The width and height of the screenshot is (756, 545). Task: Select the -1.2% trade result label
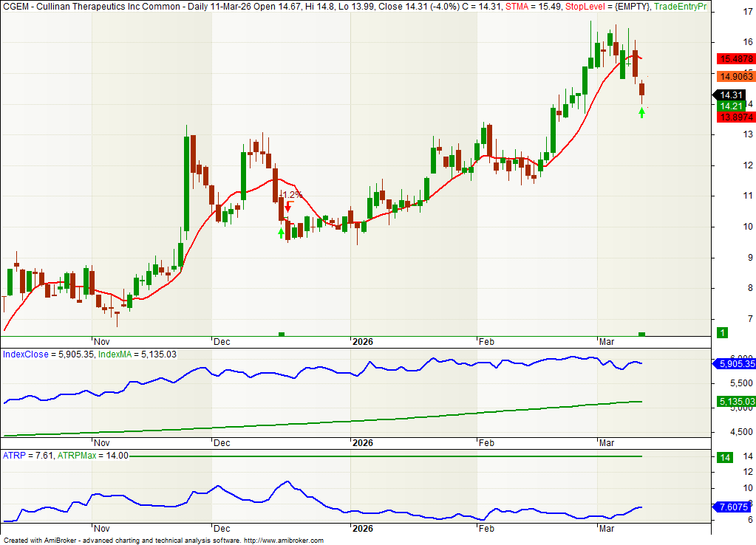click(x=290, y=195)
